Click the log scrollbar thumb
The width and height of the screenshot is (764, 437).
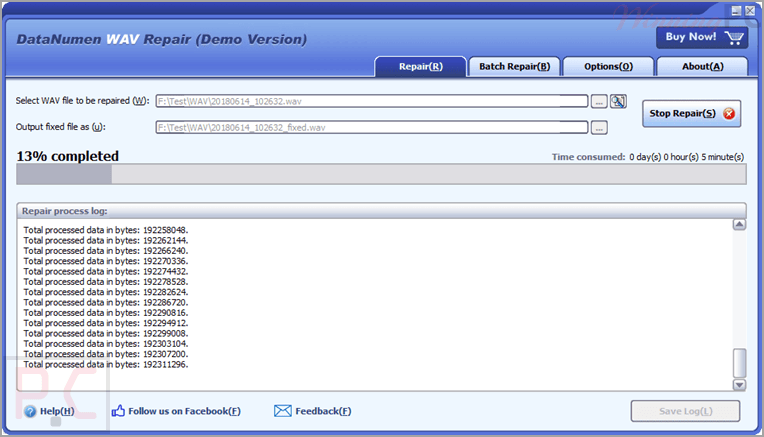[x=739, y=363]
